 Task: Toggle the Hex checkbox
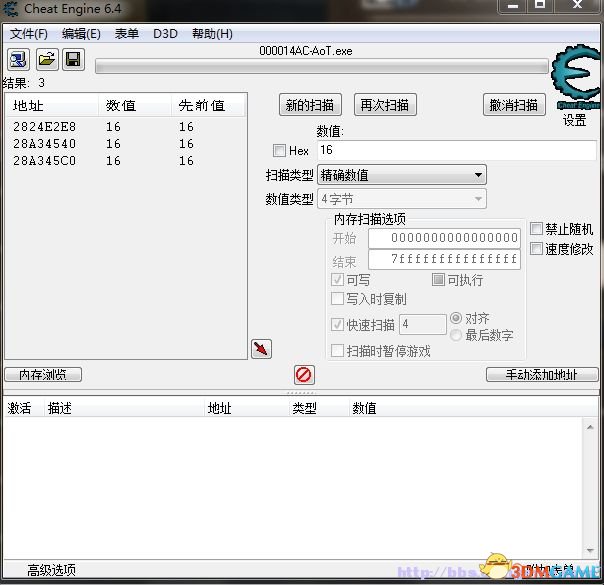coord(279,150)
